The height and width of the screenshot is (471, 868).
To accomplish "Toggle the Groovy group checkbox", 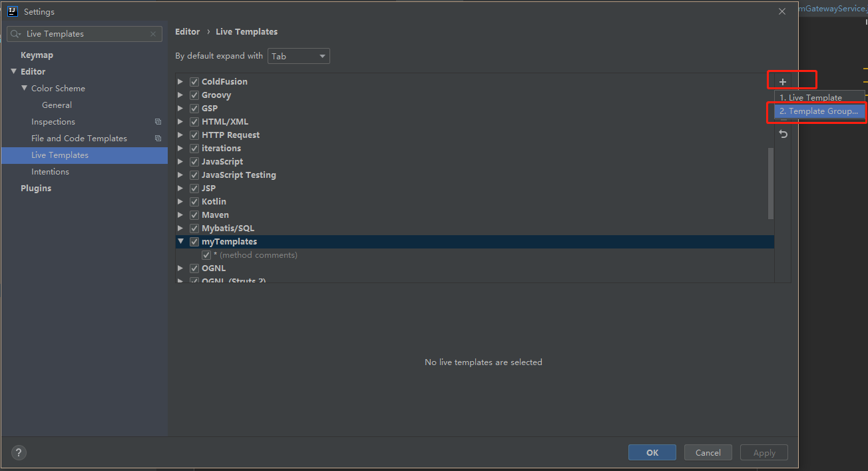I will 194,95.
